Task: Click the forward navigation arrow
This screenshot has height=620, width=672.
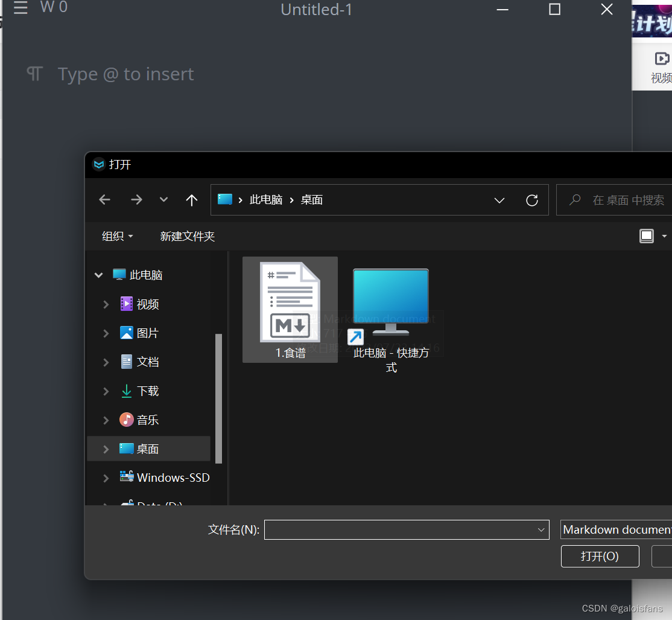Action: (136, 200)
